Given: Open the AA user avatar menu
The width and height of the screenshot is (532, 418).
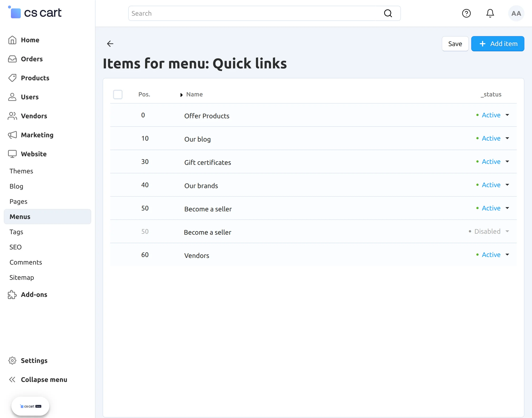Looking at the screenshot, I should click(516, 13).
